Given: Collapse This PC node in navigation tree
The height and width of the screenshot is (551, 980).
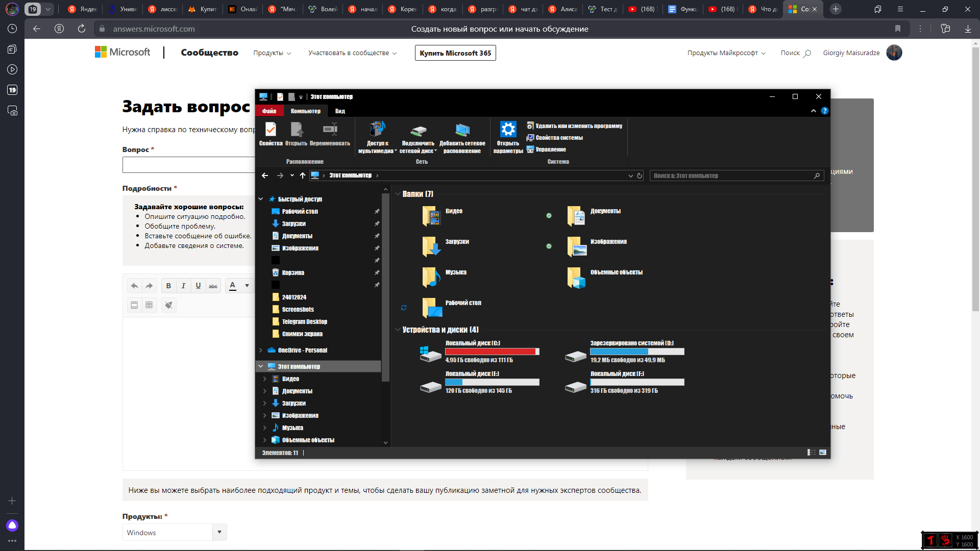Looking at the screenshot, I should (x=261, y=366).
